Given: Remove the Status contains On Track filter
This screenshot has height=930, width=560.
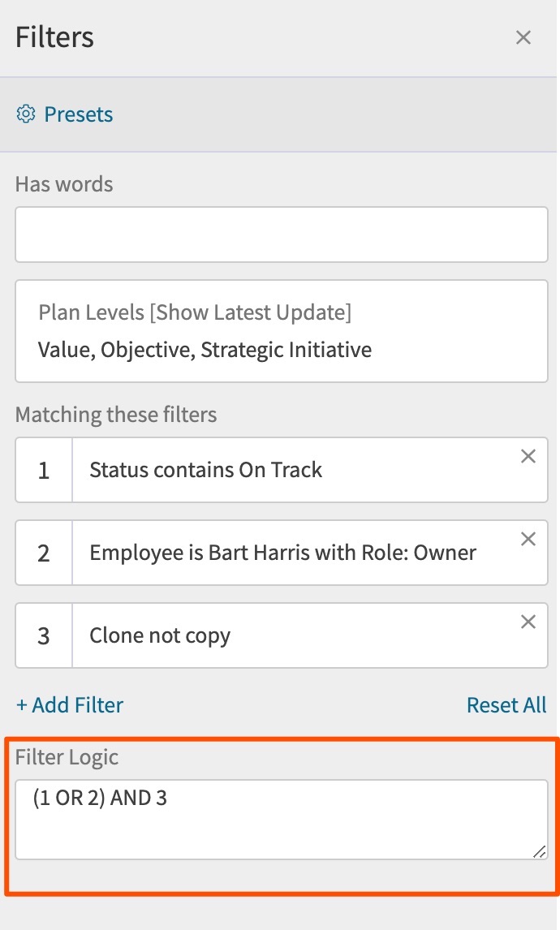Looking at the screenshot, I should pos(528,457).
